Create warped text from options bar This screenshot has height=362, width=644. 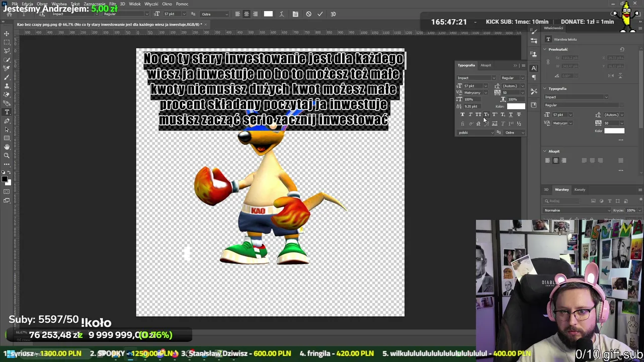(281, 14)
